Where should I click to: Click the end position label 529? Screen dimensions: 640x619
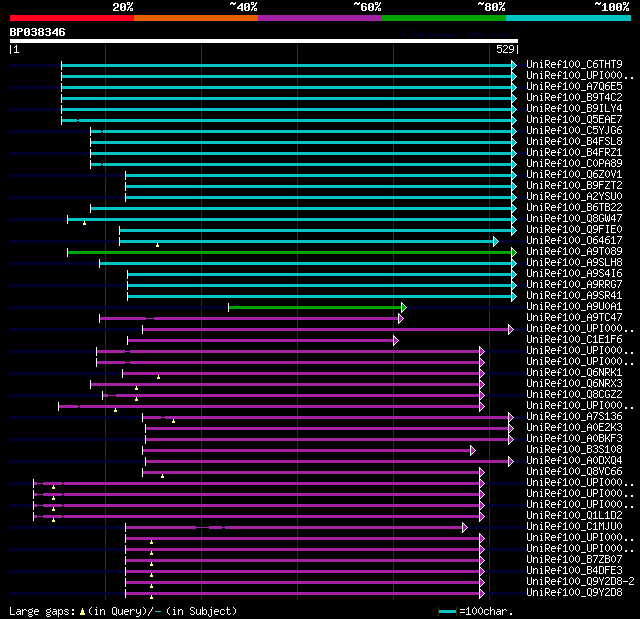pos(505,49)
